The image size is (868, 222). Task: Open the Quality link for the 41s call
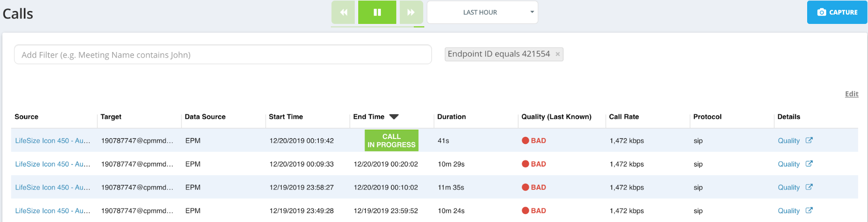(x=789, y=140)
